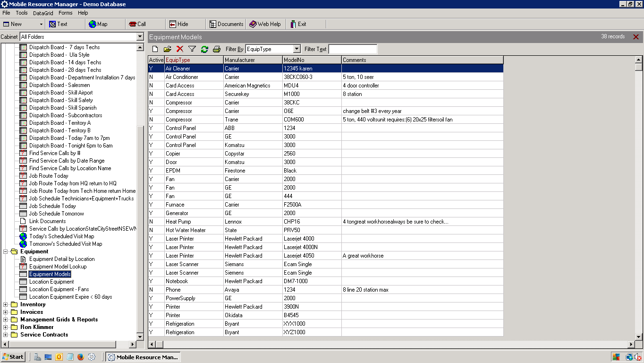Click the funnel filter icon
The image size is (644, 363).
click(x=192, y=49)
